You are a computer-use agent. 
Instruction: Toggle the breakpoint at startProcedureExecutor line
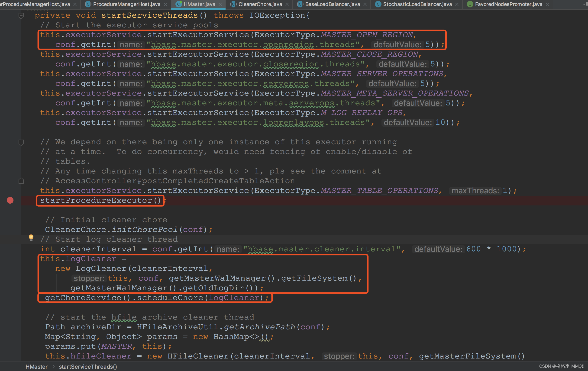[10, 200]
